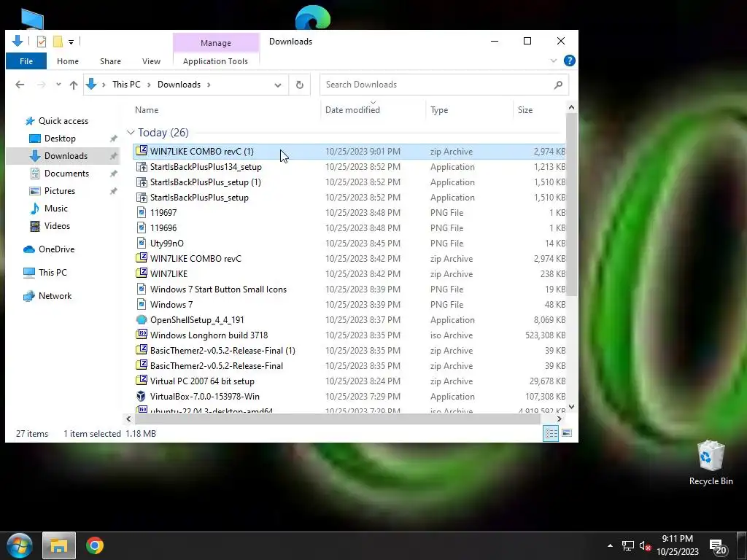Viewport: 747px width, 560px height.
Task: Select WIN7LIKE COMBO revC zip icon from 8:42 PM
Action: (x=142, y=258)
